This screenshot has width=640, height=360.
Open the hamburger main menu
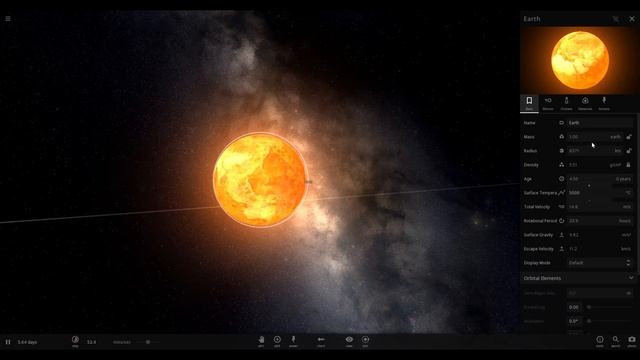(x=8, y=18)
